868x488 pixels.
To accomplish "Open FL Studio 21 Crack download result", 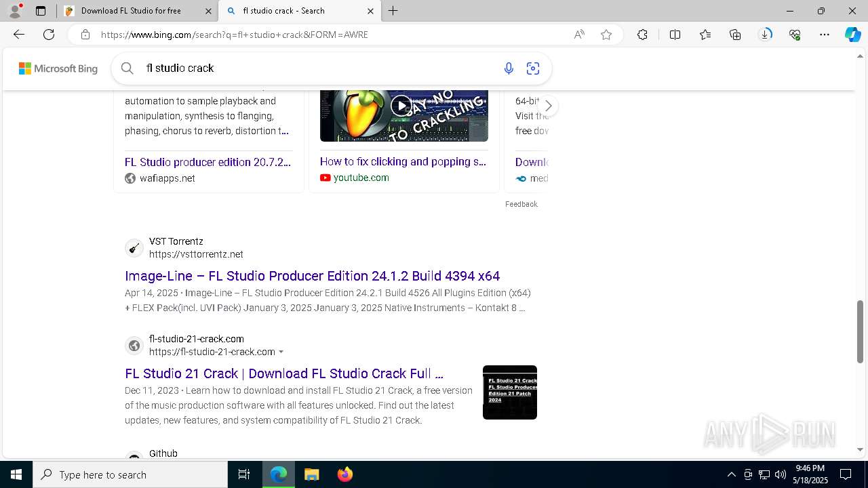I will pos(284,373).
